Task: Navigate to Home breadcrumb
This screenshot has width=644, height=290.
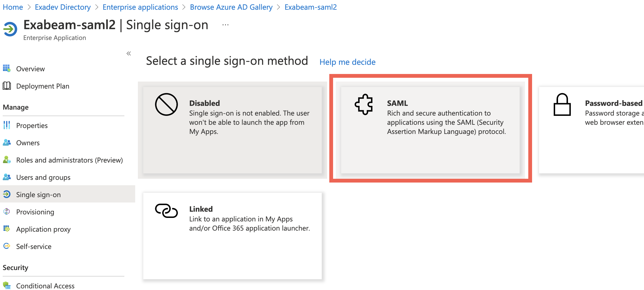Action: (13, 7)
